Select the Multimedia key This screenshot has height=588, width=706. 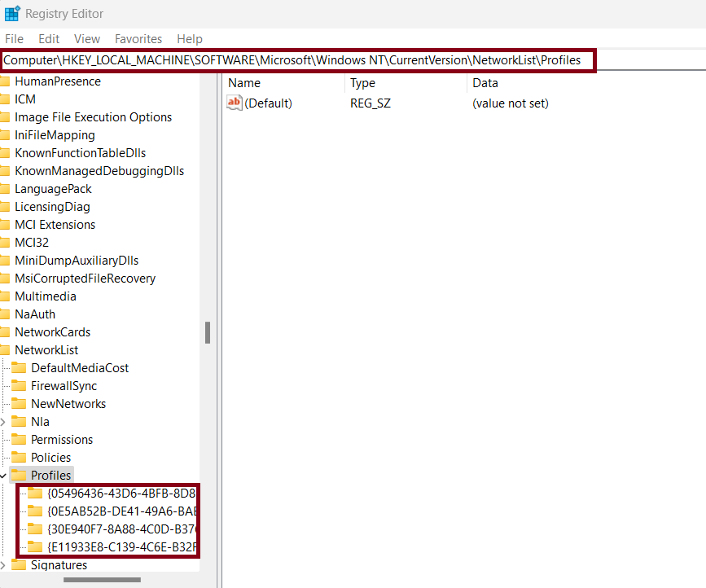(x=46, y=296)
